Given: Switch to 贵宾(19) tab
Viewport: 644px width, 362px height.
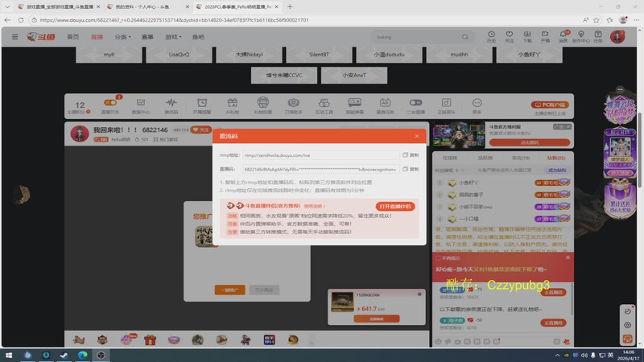Looking at the screenshot, I should click(x=521, y=158).
